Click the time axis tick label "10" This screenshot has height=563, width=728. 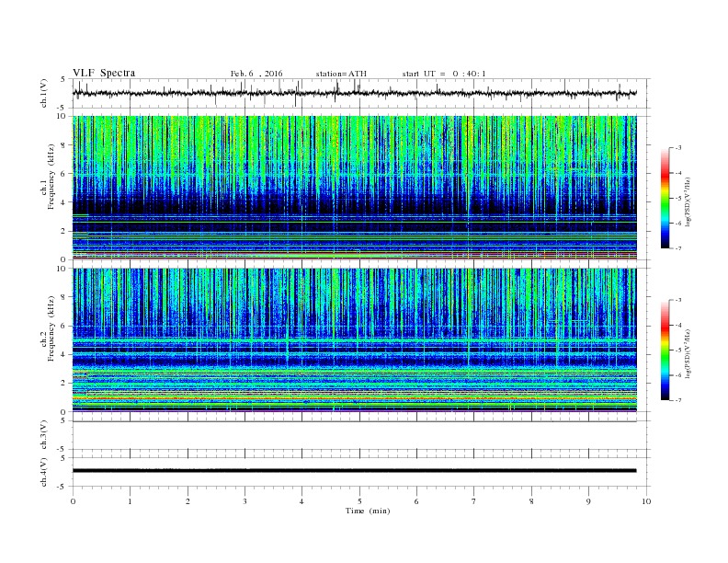(646, 501)
